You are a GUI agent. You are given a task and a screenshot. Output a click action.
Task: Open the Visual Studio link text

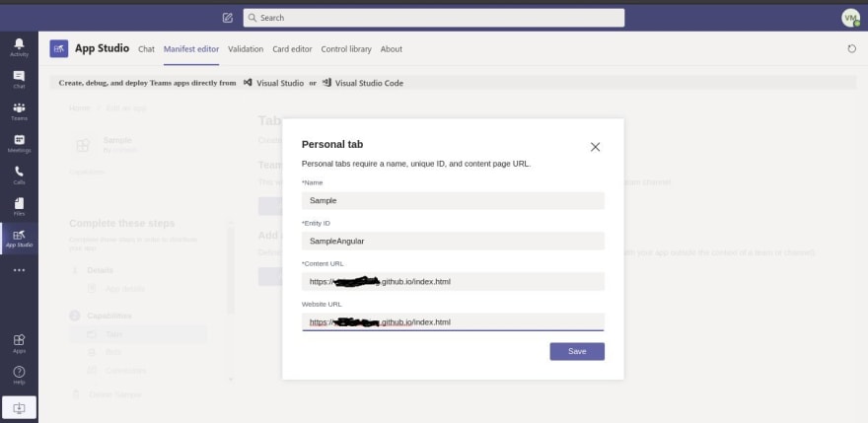[x=280, y=83]
